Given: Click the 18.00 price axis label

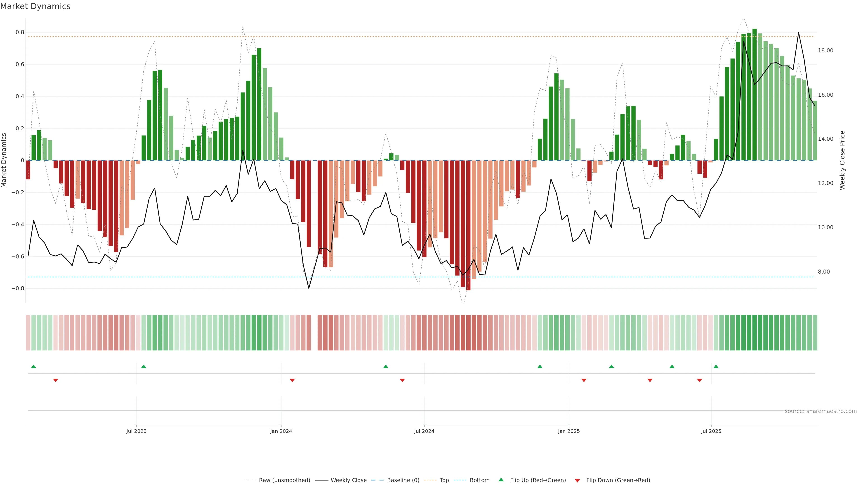Looking at the screenshot, I should pos(825,51).
